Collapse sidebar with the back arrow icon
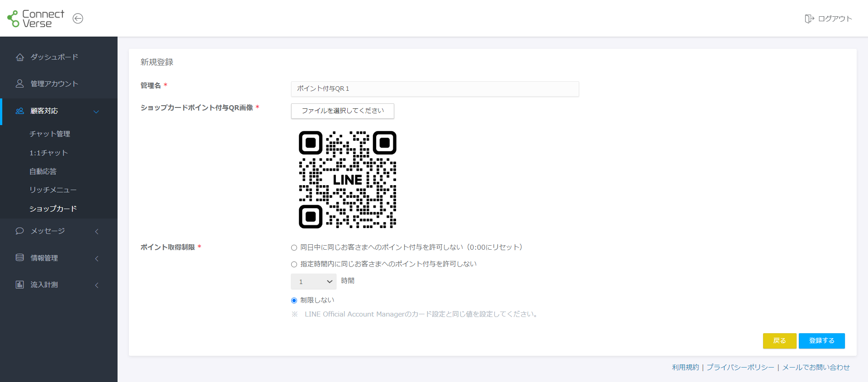868x382 pixels. (78, 19)
